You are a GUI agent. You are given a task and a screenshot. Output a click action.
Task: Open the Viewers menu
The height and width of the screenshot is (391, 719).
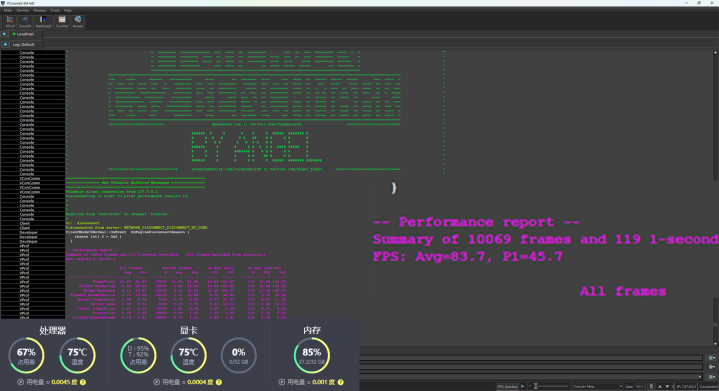[x=39, y=10]
